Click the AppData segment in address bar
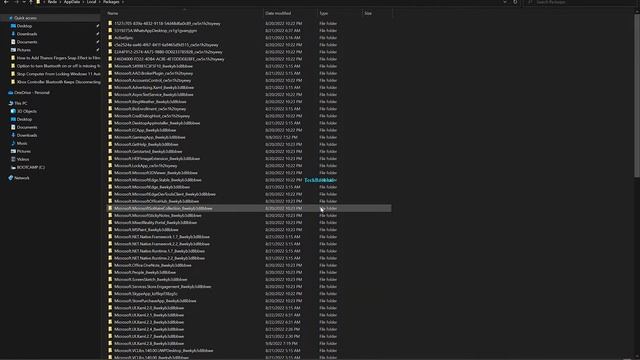 coord(72,2)
